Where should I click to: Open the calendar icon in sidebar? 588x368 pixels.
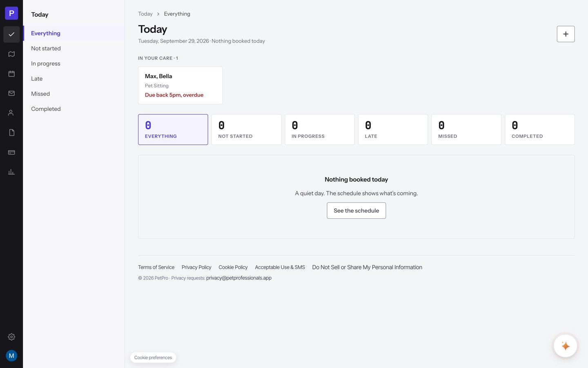pos(11,74)
